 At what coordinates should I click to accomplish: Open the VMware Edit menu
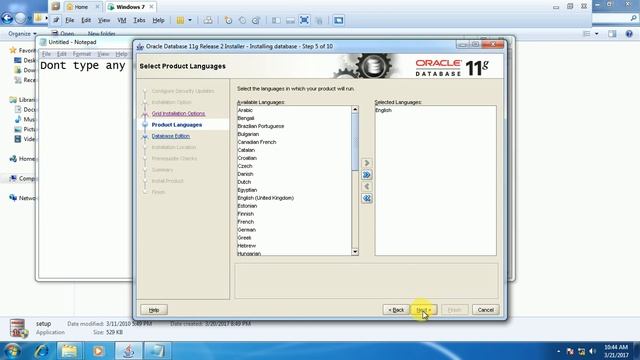(x=86, y=20)
